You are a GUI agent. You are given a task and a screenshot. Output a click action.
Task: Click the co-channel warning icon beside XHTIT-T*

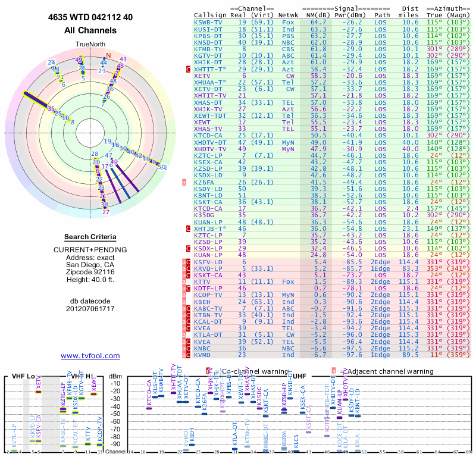pyautogui.click(x=189, y=70)
